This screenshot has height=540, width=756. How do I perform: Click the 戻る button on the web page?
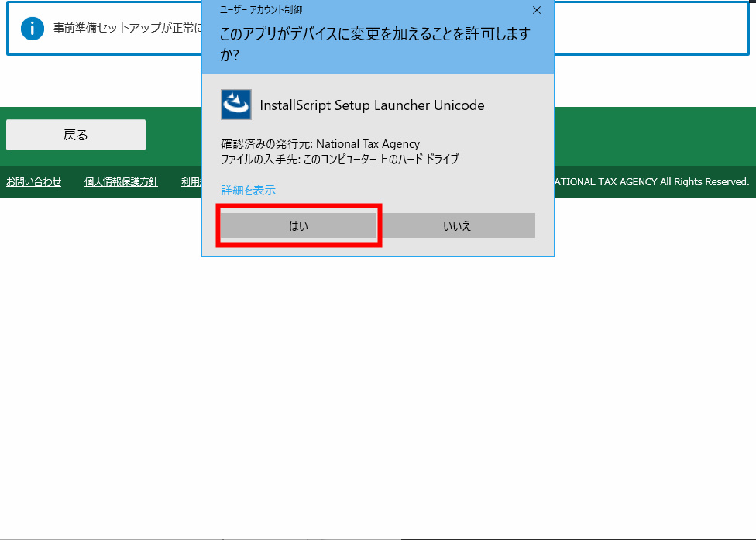coord(76,135)
